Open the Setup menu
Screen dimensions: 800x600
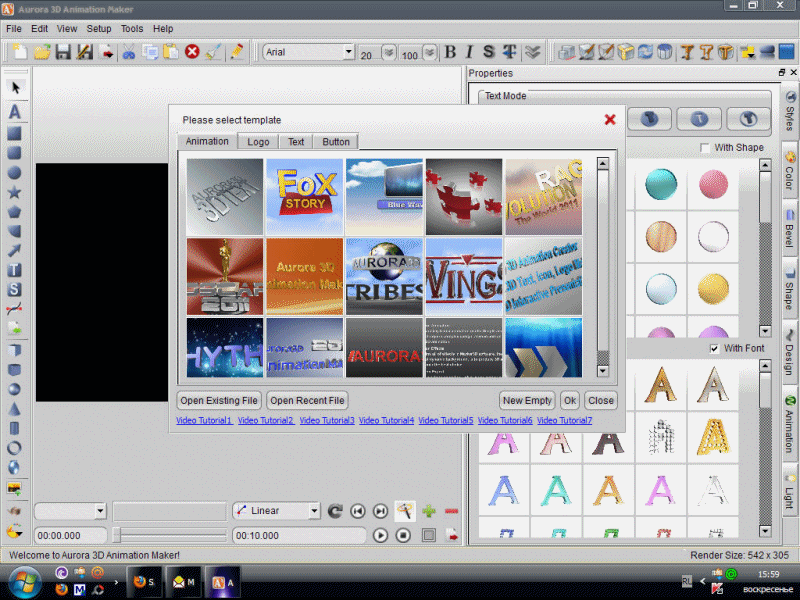[99, 29]
